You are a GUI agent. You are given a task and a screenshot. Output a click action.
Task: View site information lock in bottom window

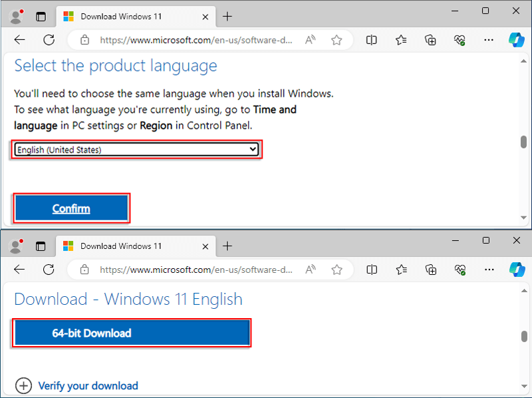point(84,270)
